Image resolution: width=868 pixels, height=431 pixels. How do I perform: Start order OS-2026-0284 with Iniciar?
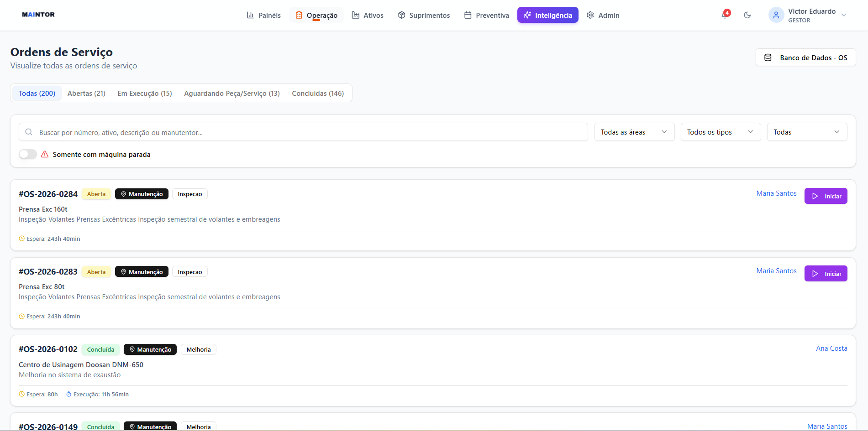coord(826,196)
